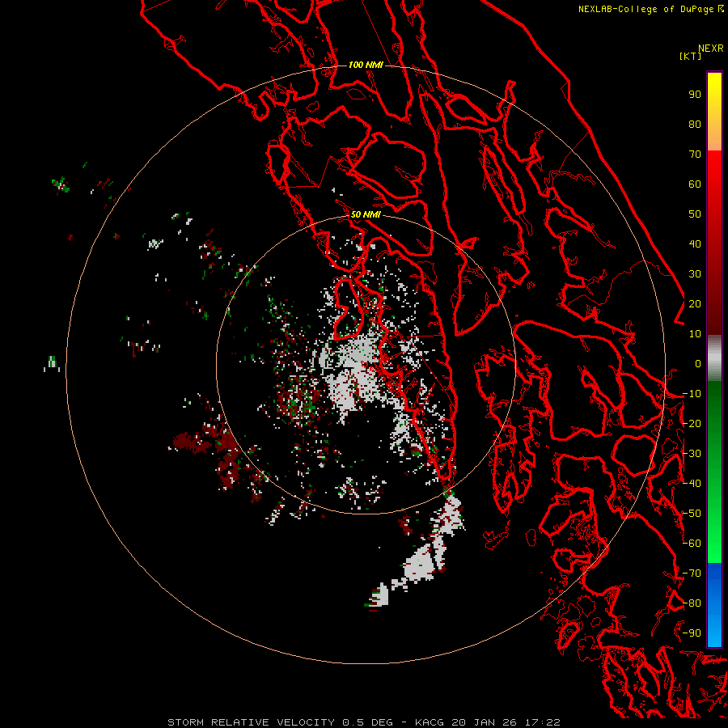Click the positive 80 value on velocity scale

tap(695, 124)
